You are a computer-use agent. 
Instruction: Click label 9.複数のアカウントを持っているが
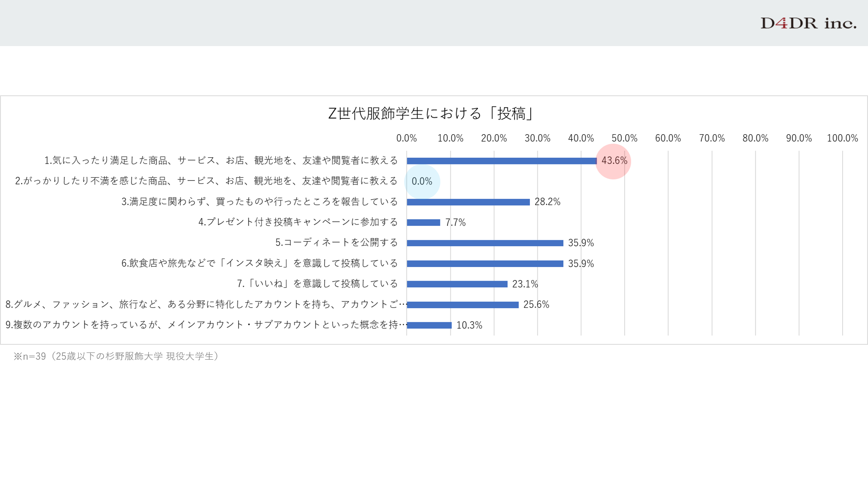(206, 325)
